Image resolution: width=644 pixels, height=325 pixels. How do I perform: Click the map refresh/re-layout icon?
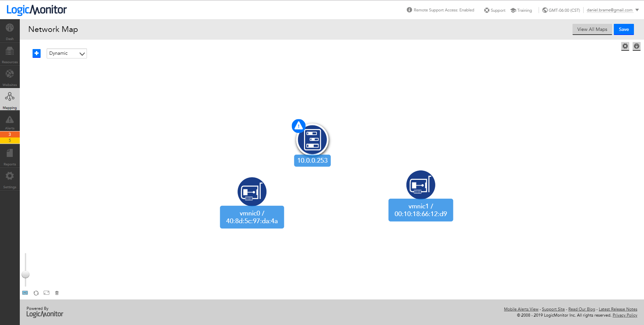[x=36, y=293]
